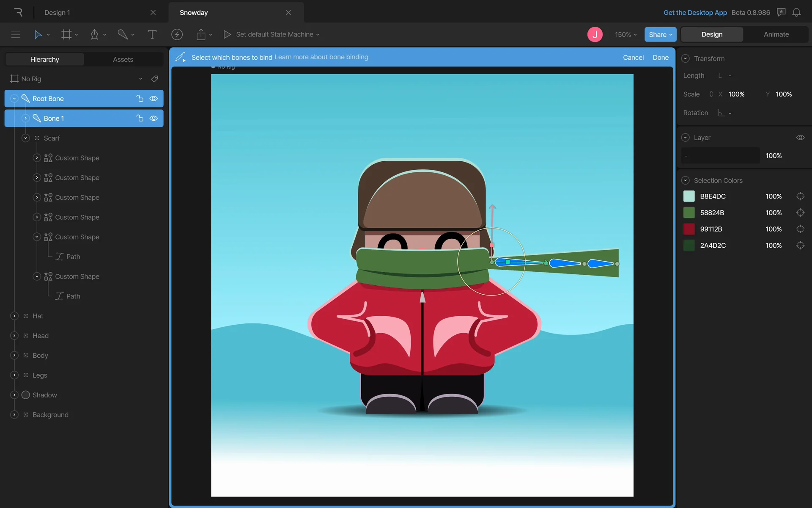Click the tag icon beside No Rig

pyautogui.click(x=155, y=79)
